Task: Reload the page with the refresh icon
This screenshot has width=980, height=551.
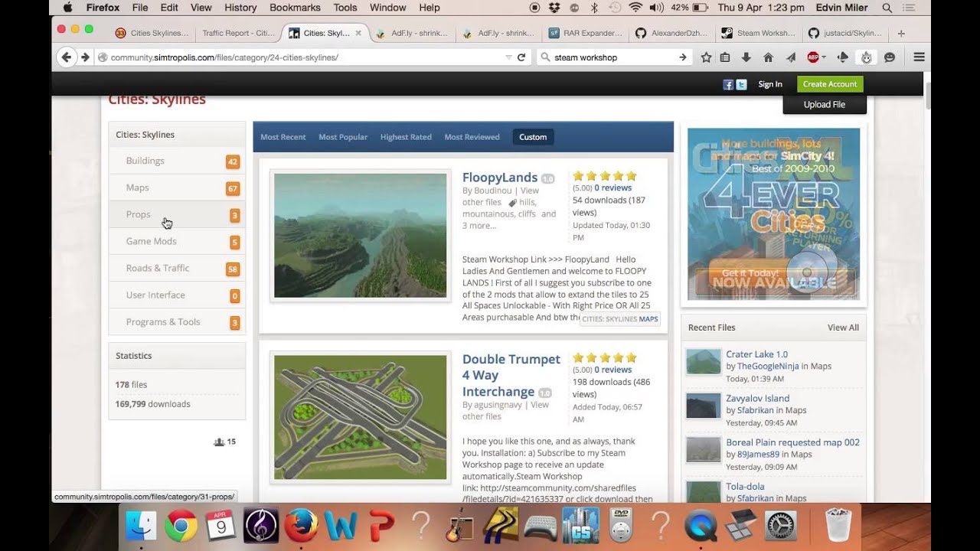Action: coord(521,57)
